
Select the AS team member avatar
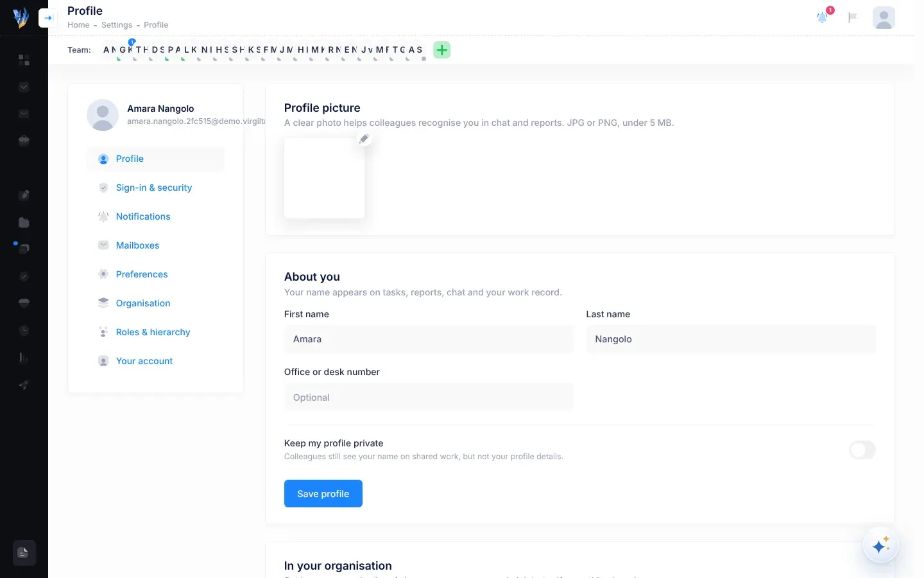pos(416,50)
